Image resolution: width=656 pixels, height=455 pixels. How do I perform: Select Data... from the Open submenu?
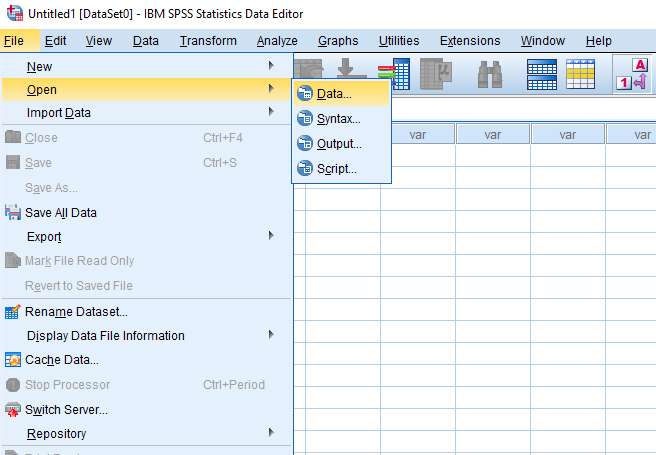tap(334, 94)
